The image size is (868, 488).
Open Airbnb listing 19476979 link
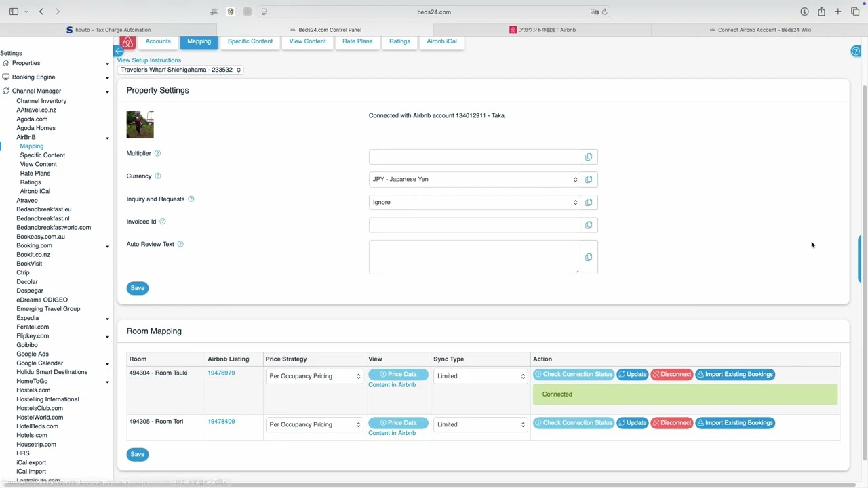click(221, 373)
